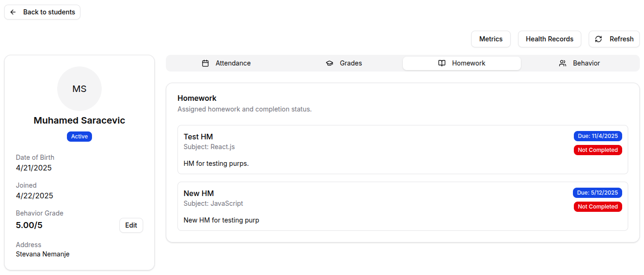644x275 pixels.
Task: Click the MS avatar circle
Action: [x=79, y=89]
